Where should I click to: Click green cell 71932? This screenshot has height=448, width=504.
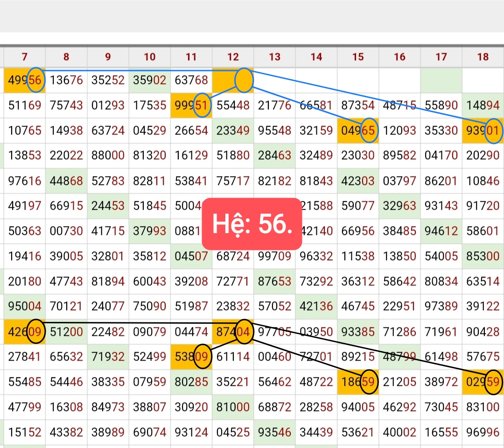(108, 356)
